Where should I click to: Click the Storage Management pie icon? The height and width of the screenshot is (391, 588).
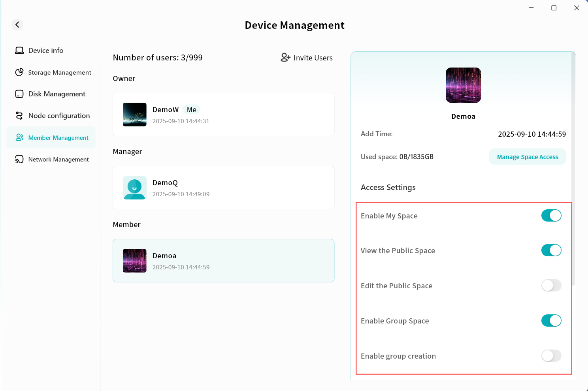(19, 72)
